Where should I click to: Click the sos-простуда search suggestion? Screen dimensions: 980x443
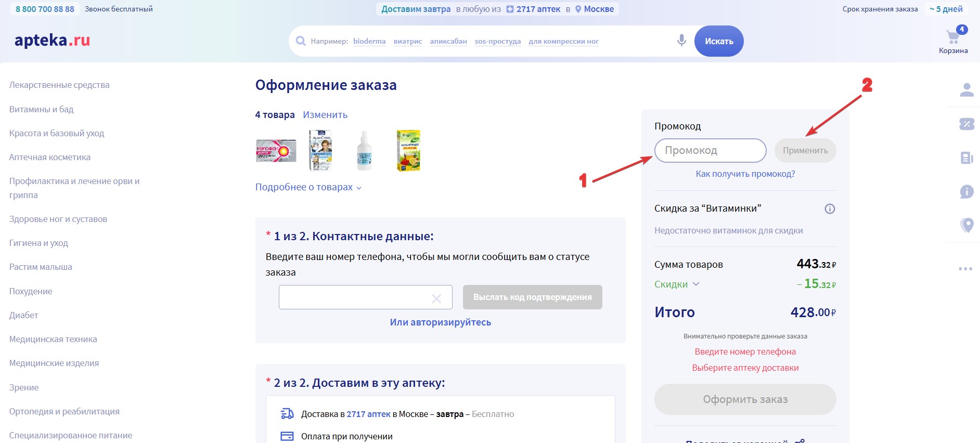coord(498,41)
